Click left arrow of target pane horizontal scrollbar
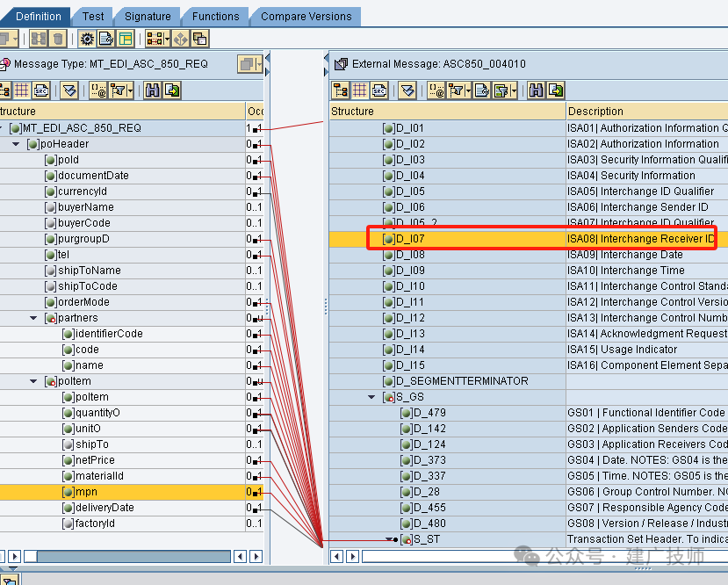The height and width of the screenshot is (585, 728). (337, 556)
